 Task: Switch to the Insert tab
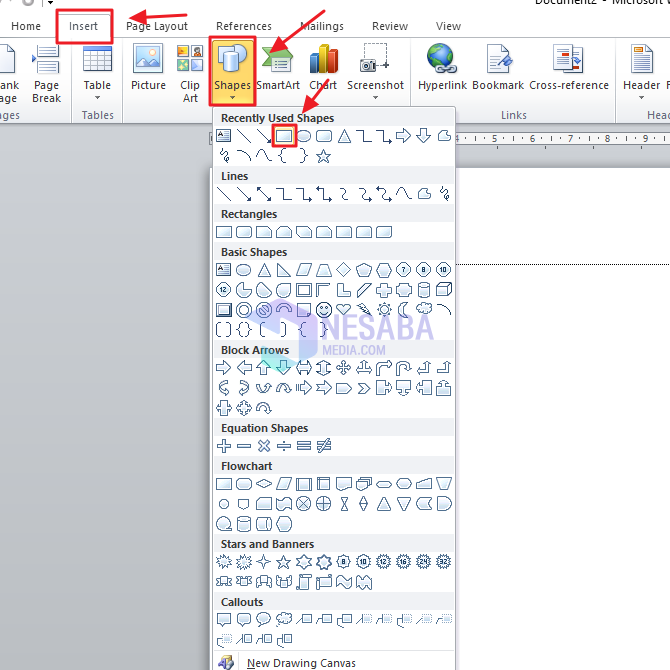[83, 26]
